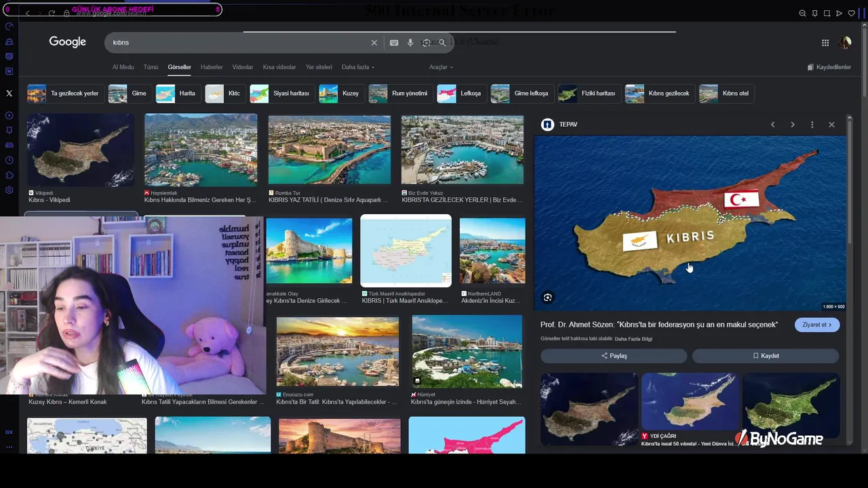The image size is (868, 488).
Task: Switch to the Tümü results tab
Action: point(151,67)
